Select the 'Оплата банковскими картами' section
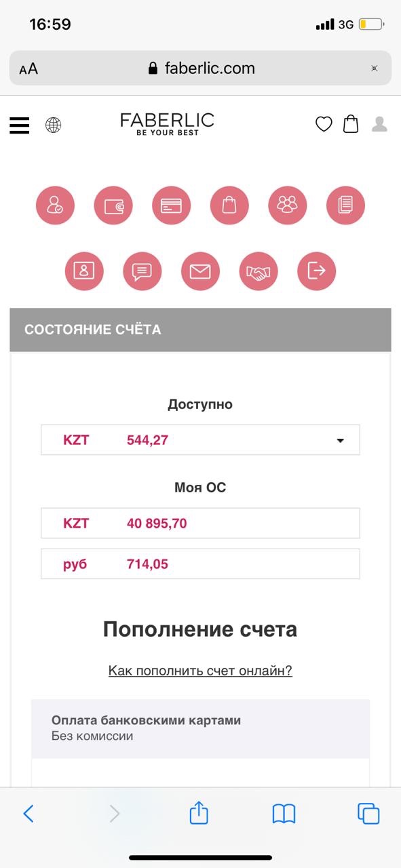Image resolution: width=401 pixels, height=868 pixels. [x=200, y=728]
